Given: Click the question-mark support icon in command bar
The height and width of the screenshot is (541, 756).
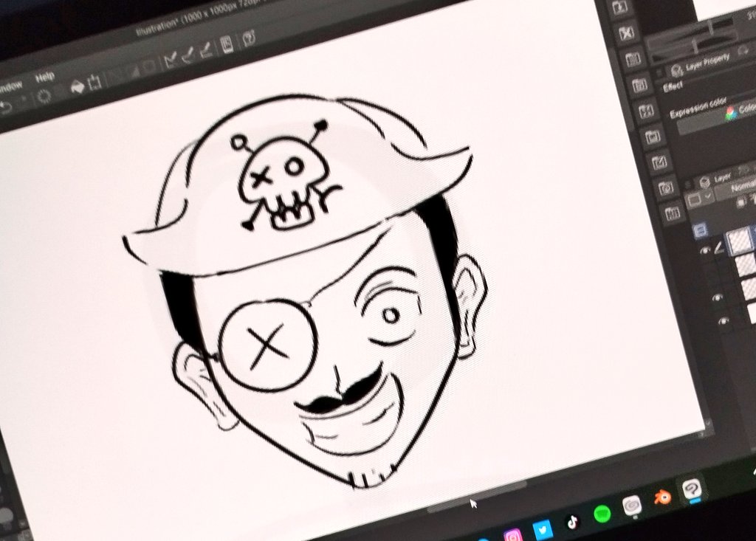Looking at the screenshot, I should 249,38.
